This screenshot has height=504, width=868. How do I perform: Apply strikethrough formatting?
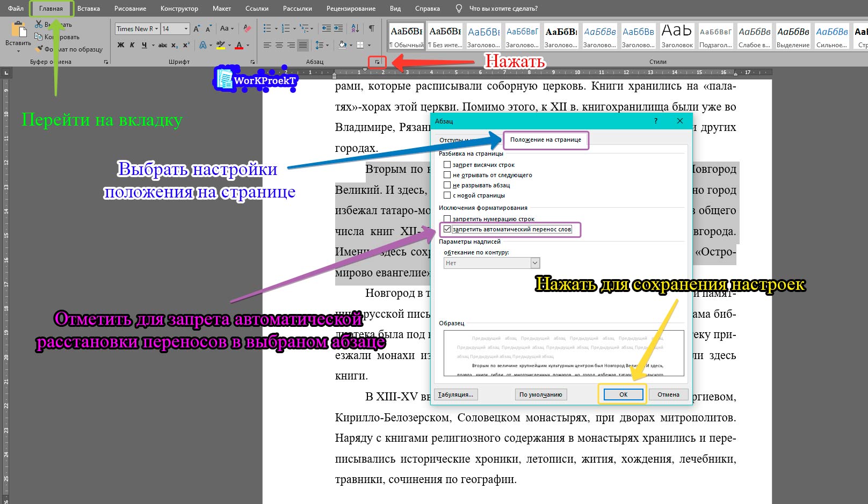point(163,45)
